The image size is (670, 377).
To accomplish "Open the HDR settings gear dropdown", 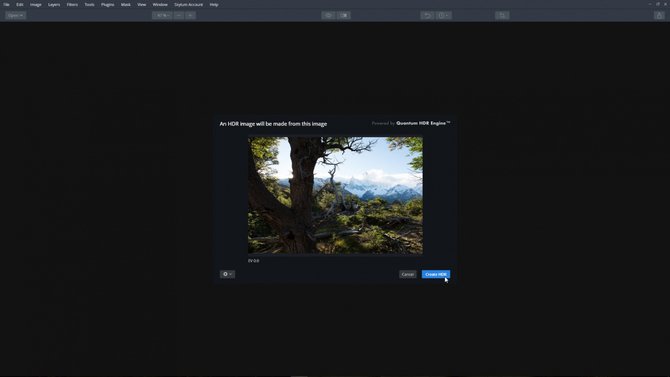I will (227, 274).
